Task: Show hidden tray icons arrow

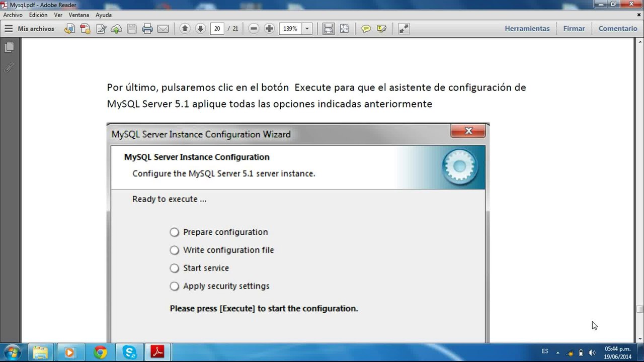Action: pyautogui.click(x=557, y=352)
